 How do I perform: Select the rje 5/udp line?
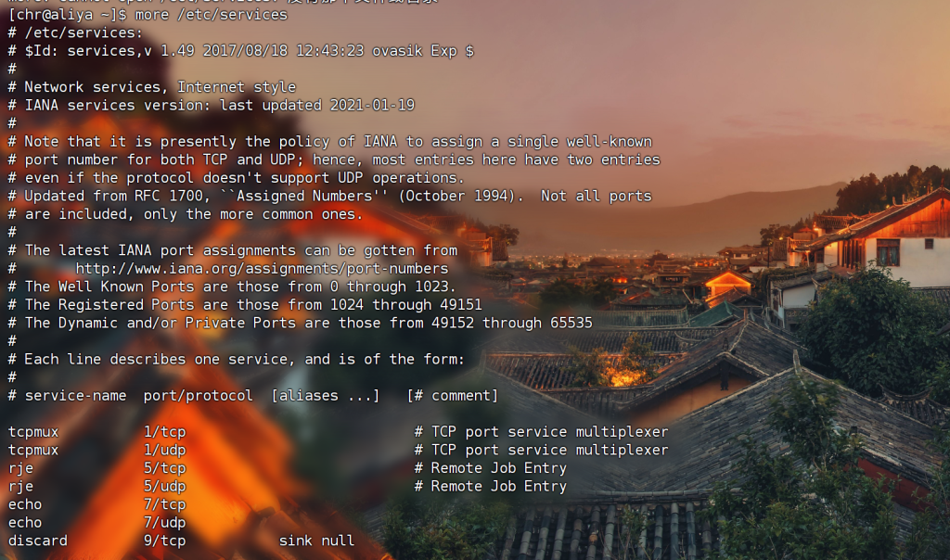coord(288,486)
